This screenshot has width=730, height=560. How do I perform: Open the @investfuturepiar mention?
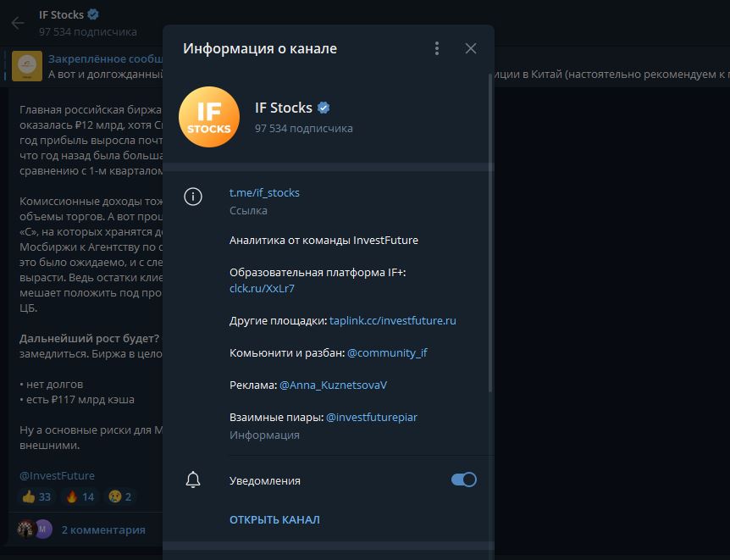(x=371, y=417)
